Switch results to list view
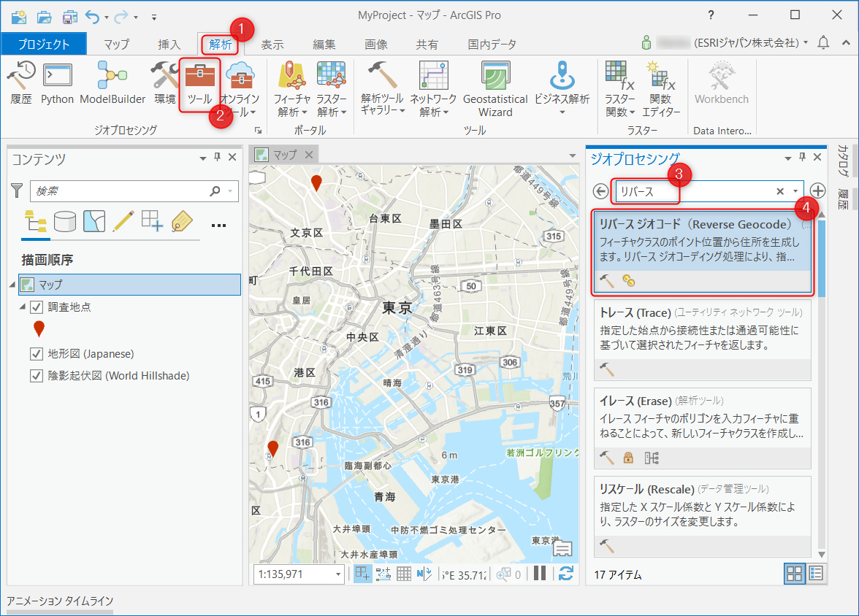The image size is (859, 616). point(816,573)
